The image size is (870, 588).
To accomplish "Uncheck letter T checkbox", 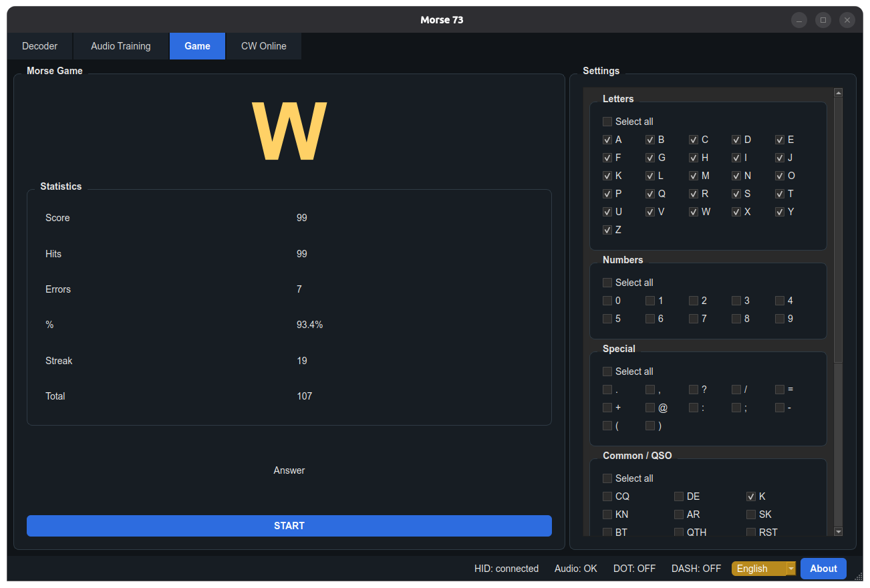I will click(780, 194).
